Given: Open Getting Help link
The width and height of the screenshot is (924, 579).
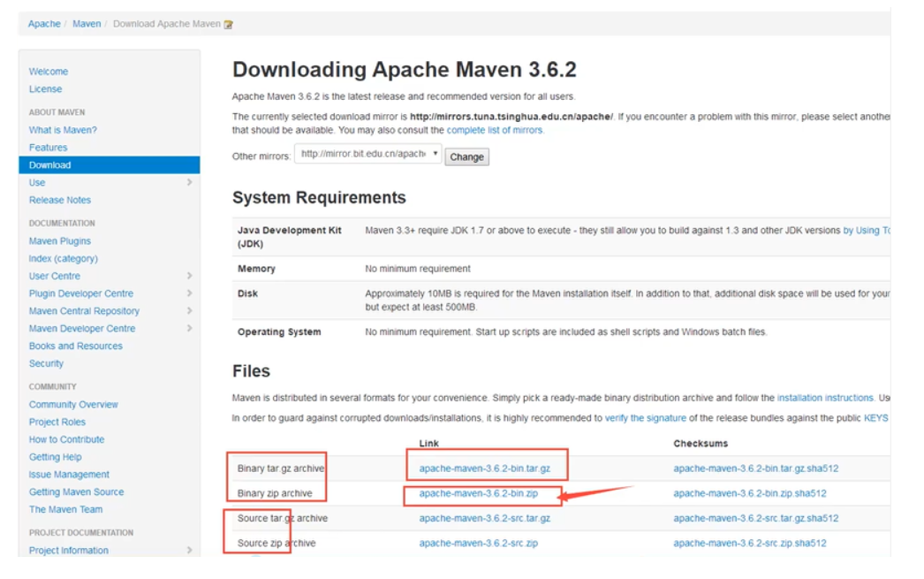Looking at the screenshot, I should pos(56,457).
